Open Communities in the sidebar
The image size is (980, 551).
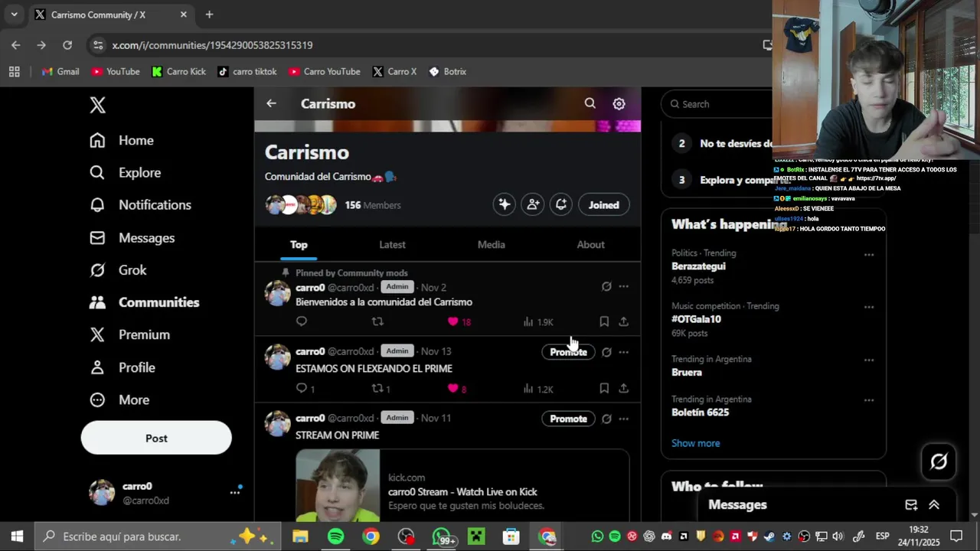[144, 302]
